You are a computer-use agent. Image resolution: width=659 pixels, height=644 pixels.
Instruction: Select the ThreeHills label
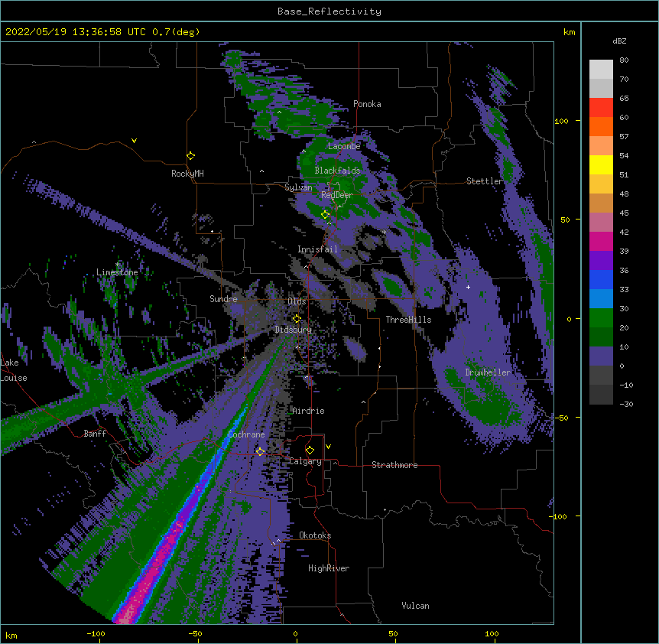408,320
